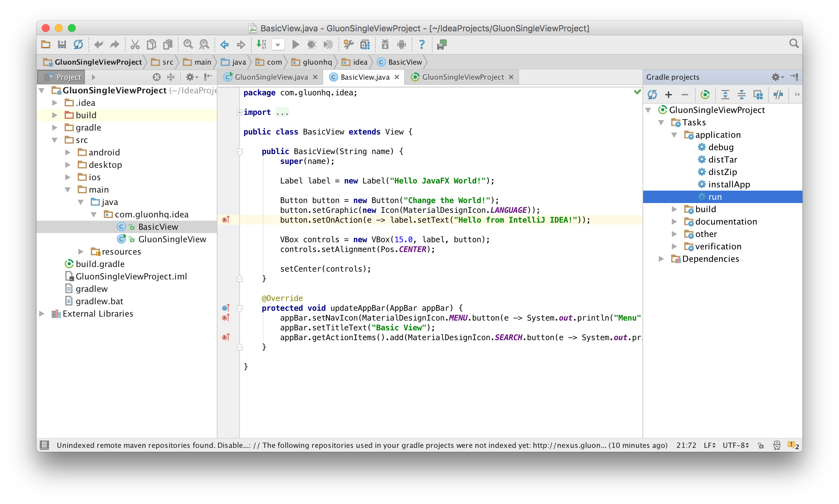The height and width of the screenshot is (504, 839).
Task: Collapse the application Gradle task group
Action: pos(674,135)
